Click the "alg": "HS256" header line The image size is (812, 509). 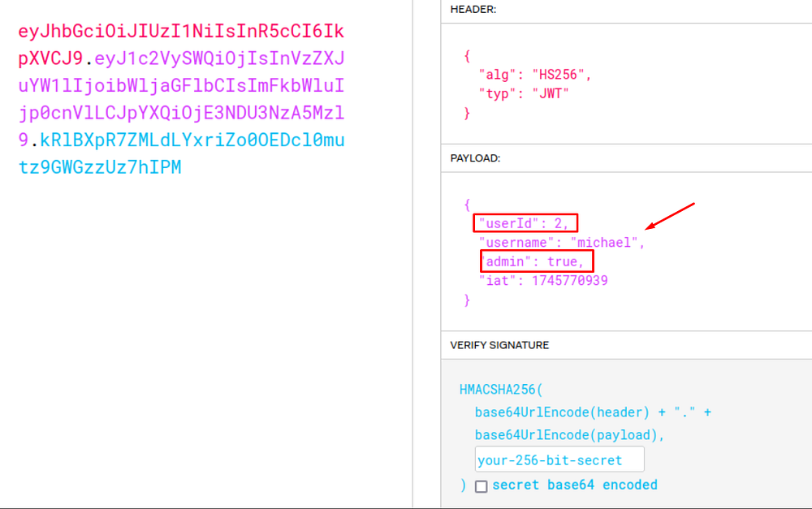(535, 75)
